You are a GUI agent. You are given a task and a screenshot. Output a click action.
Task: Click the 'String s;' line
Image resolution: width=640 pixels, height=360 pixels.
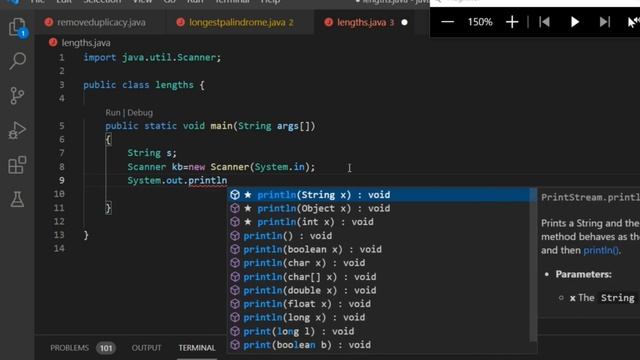coord(152,153)
